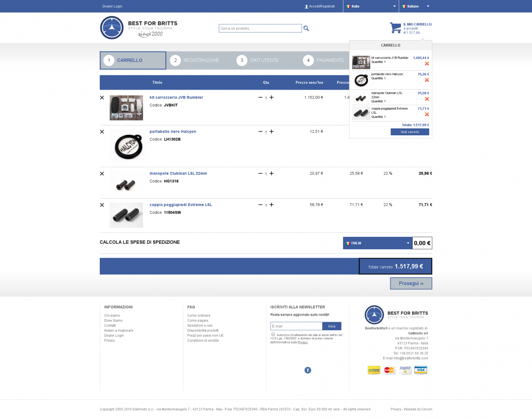Open Chi siamo footer link
The image size is (532, 419).
(112, 316)
